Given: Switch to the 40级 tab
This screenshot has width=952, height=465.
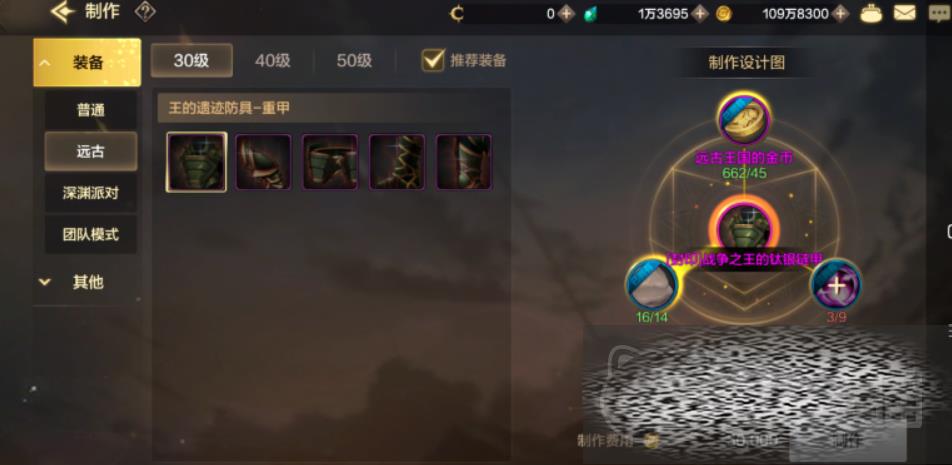Looking at the screenshot, I should tap(273, 61).
